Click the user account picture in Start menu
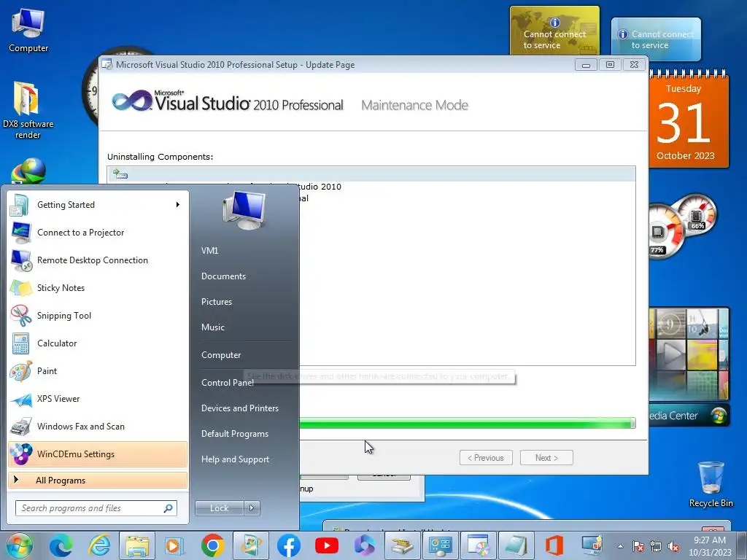747x560 pixels. click(244, 209)
